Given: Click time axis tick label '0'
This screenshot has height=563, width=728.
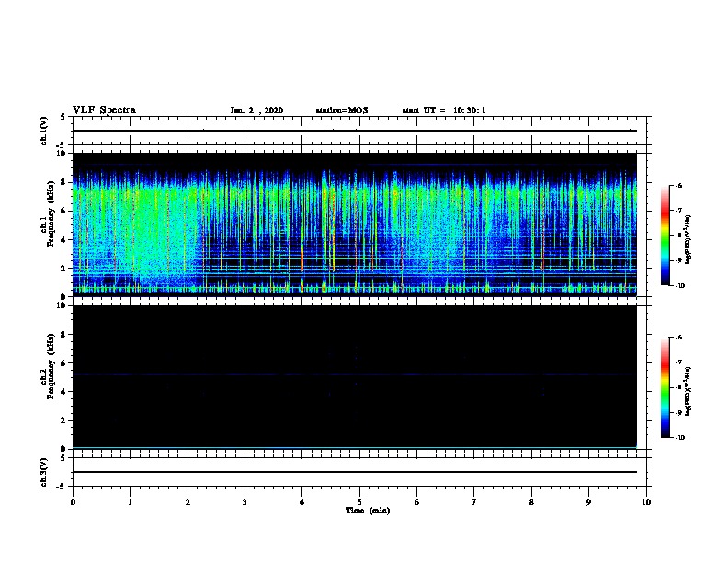Looking at the screenshot, I should pyautogui.click(x=73, y=502).
